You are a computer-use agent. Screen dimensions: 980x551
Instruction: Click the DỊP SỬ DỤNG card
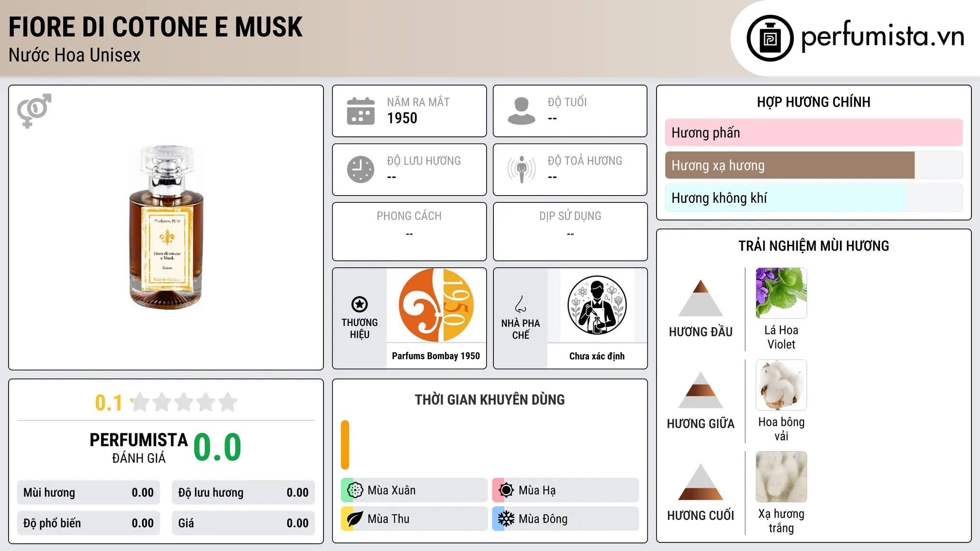[x=570, y=231]
